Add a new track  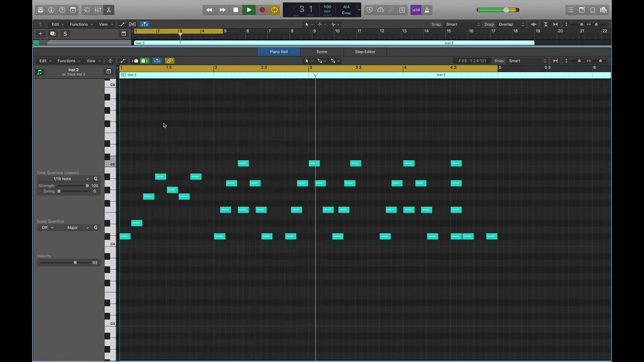pos(41,34)
